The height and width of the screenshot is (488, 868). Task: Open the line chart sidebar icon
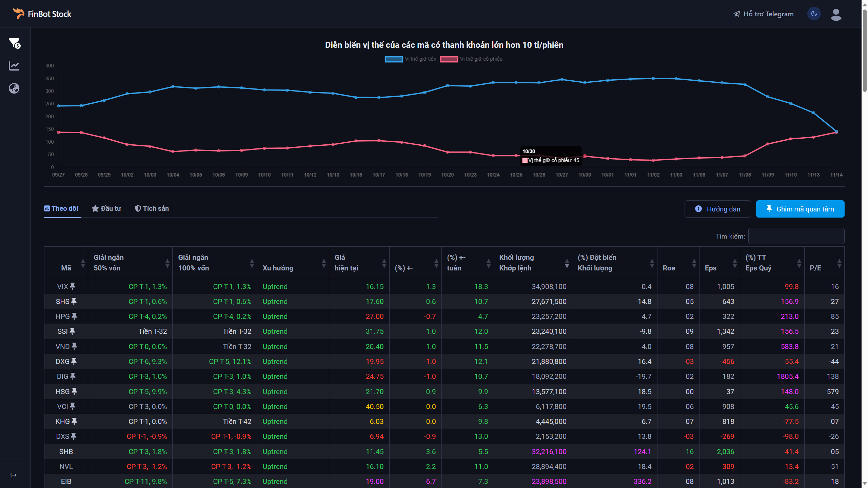(14, 66)
